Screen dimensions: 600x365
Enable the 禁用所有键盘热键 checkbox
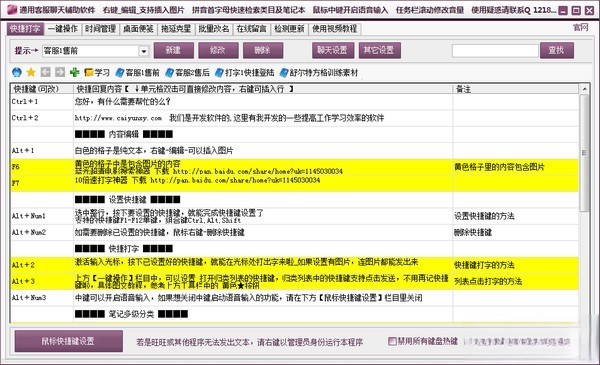click(x=392, y=341)
